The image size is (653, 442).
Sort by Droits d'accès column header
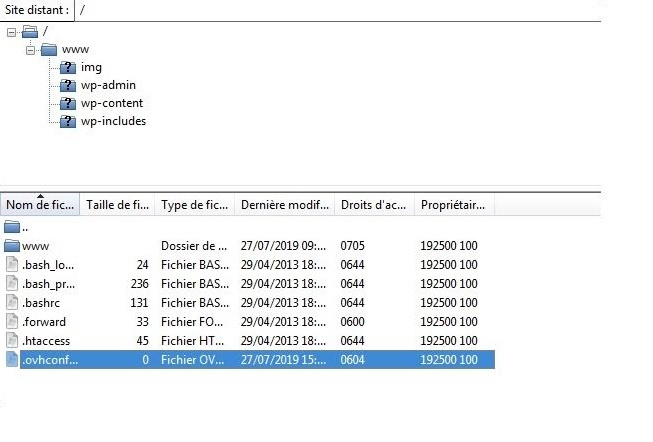(x=374, y=205)
